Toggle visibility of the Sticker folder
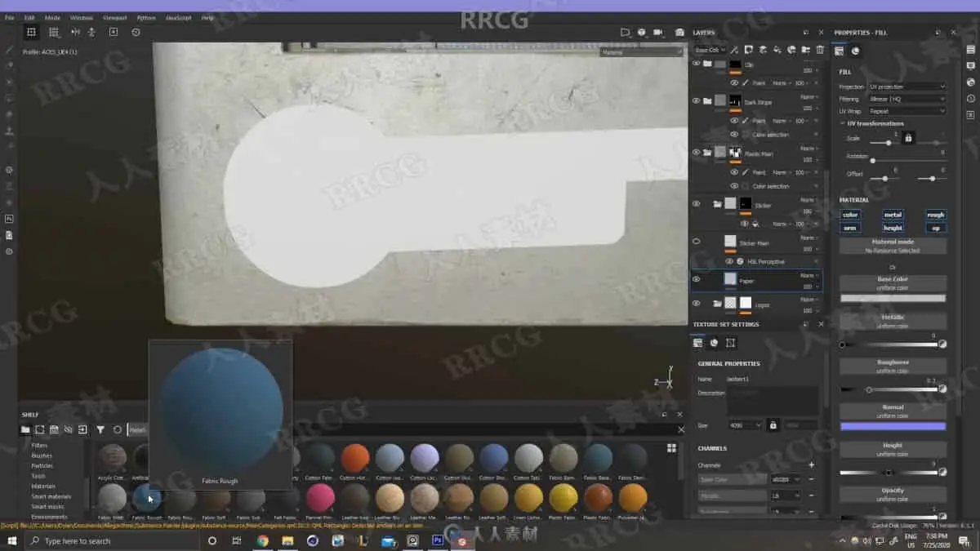Image resolution: width=980 pixels, height=551 pixels. 697,204
